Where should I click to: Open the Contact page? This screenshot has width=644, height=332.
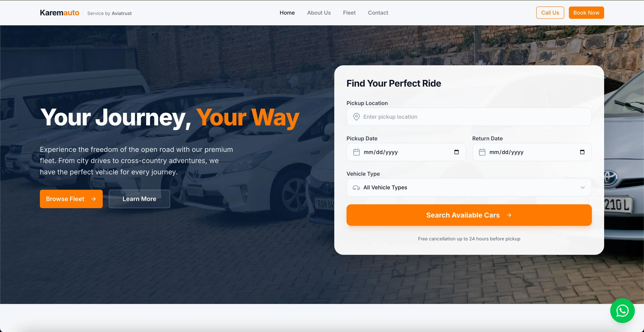click(378, 13)
